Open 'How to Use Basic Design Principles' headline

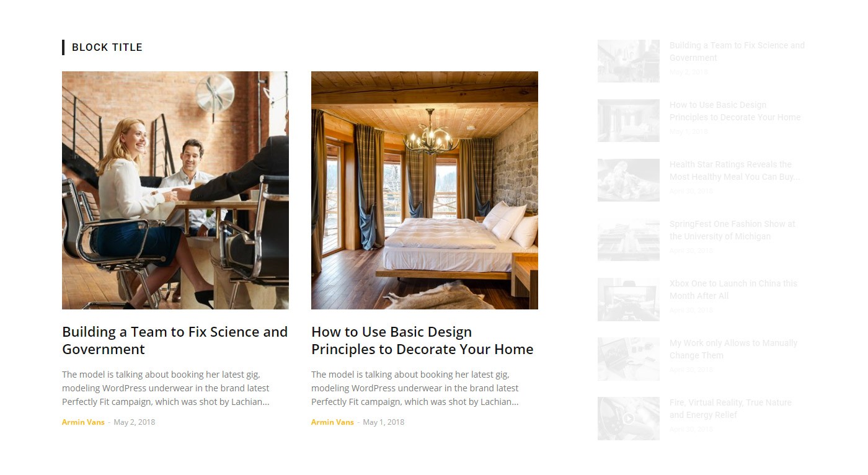(x=422, y=340)
